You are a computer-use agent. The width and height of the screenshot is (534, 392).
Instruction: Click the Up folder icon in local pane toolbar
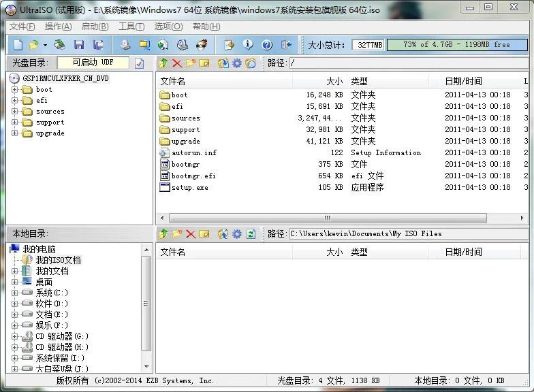pos(163,234)
